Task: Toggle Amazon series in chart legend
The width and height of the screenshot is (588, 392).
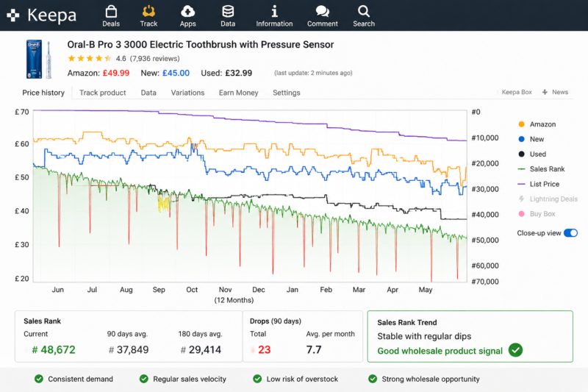Action: tap(537, 124)
